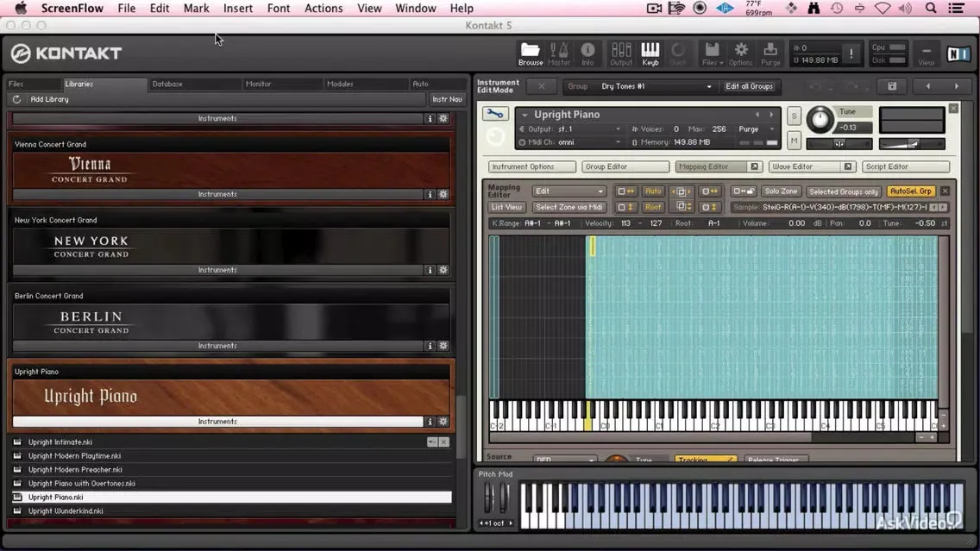The width and height of the screenshot is (980, 551).
Task: Open Instrument Options
Action: [532, 166]
